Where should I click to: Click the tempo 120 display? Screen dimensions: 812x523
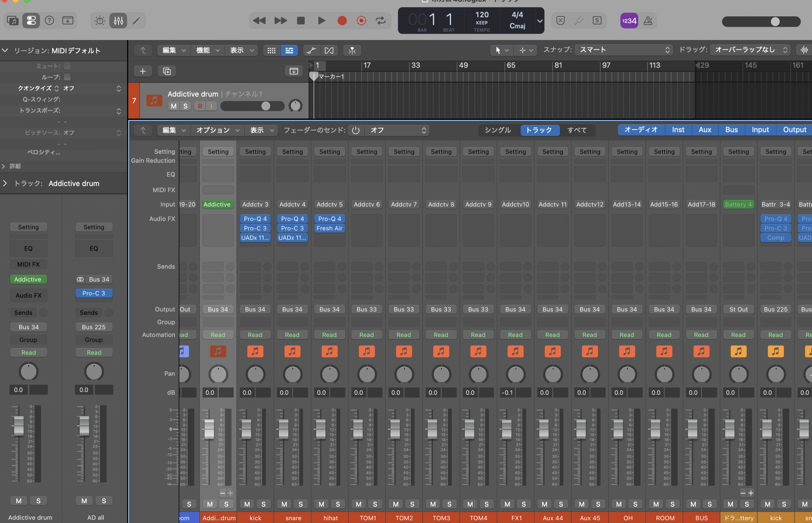(x=482, y=15)
